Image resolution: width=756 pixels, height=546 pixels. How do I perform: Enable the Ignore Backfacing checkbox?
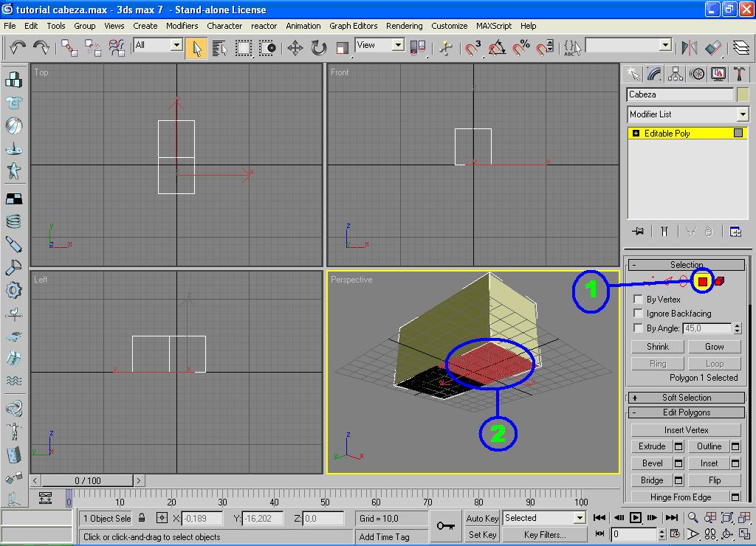[x=638, y=314]
